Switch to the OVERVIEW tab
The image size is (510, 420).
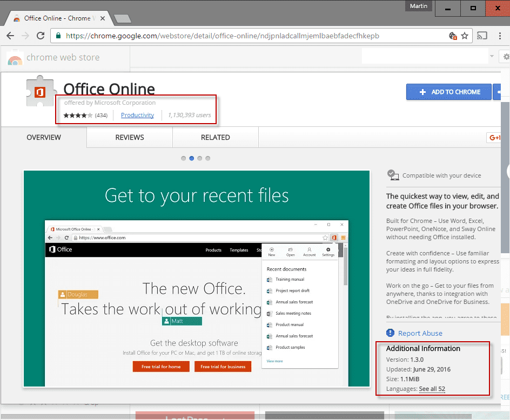(x=44, y=138)
